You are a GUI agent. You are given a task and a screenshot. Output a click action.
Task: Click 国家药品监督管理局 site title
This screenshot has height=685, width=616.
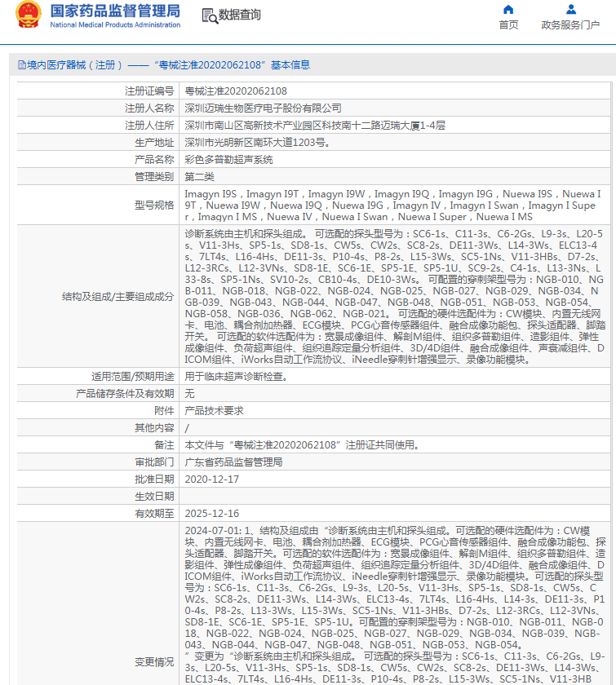[115, 11]
